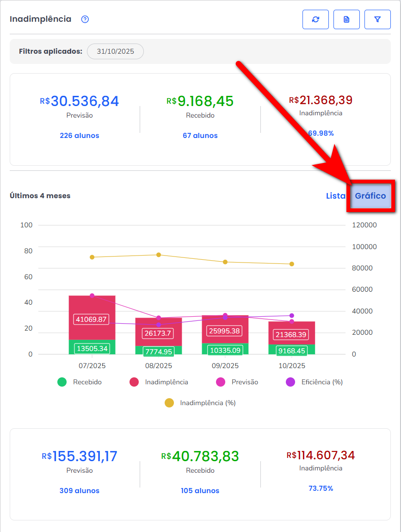Click the 69.98% inadimplência percentage link
Screen dimensions: 401x532
point(321,133)
